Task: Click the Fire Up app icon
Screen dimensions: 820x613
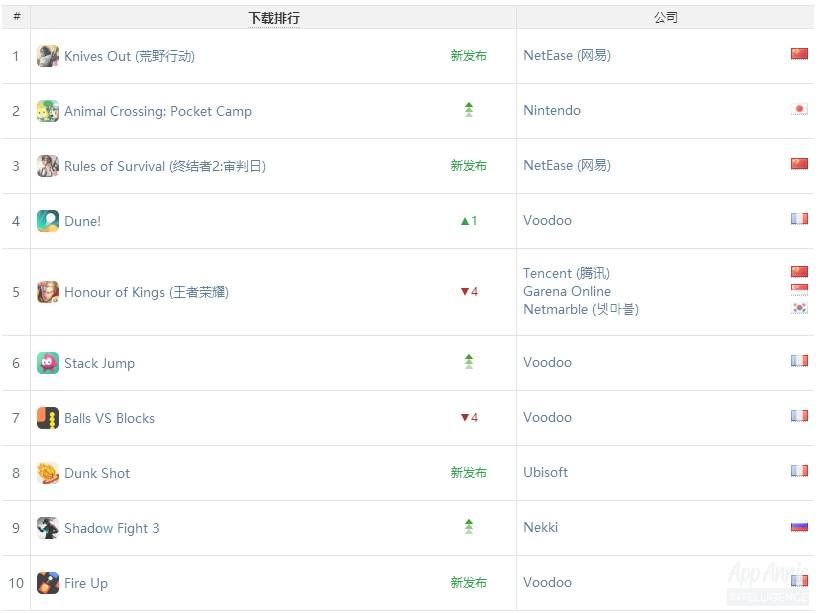Action: (x=47, y=582)
